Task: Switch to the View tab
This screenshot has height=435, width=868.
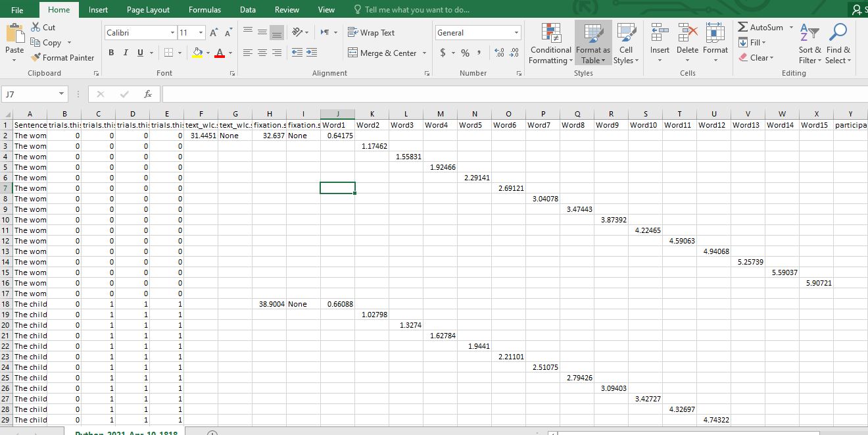Action: pyautogui.click(x=326, y=10)
